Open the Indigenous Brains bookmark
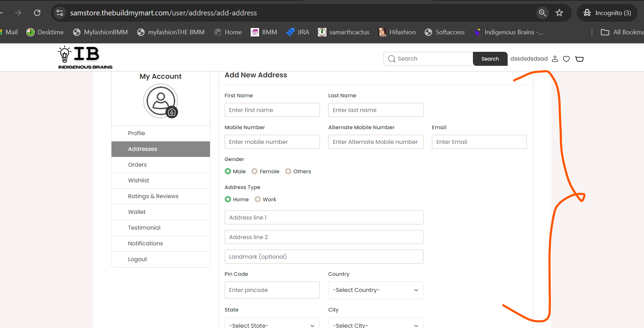The width and height of the screenshot is (644, 328). (x=509, y=32)
